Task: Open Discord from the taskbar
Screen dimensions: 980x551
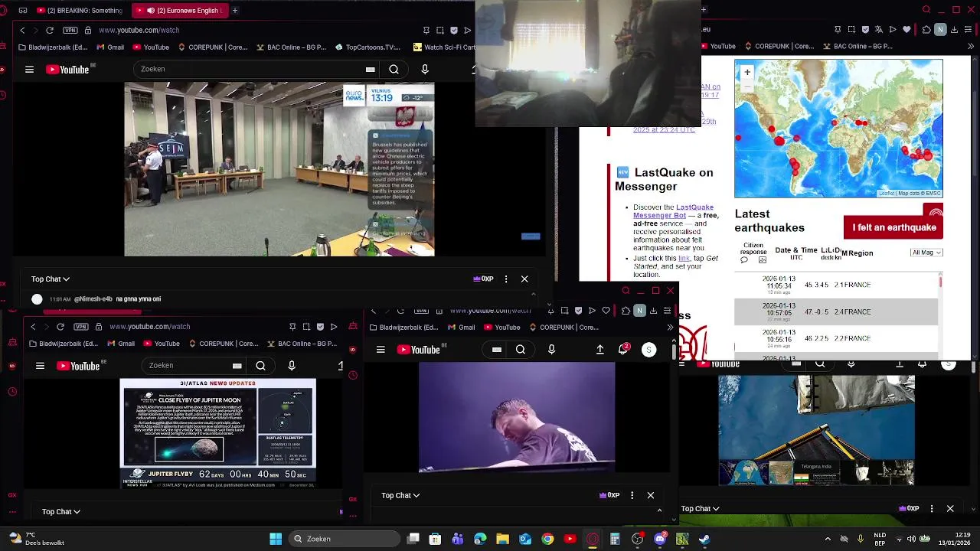Action: click(660, 539)
